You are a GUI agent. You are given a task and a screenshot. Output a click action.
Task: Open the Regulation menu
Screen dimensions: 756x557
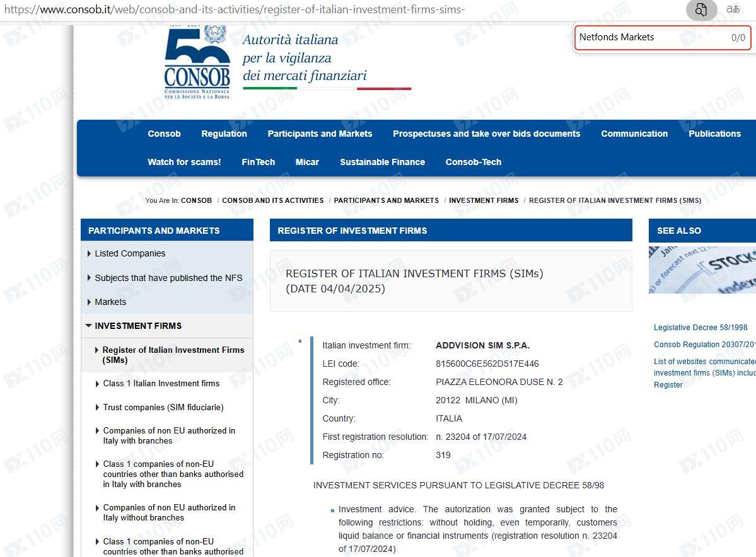coord(224,134)
